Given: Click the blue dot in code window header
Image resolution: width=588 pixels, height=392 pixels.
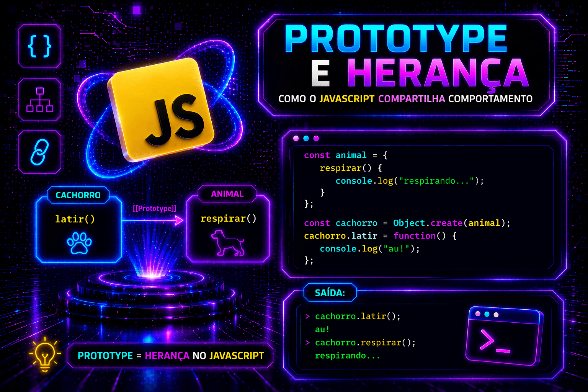Looking at the screenshot, I should click(306, 139).
